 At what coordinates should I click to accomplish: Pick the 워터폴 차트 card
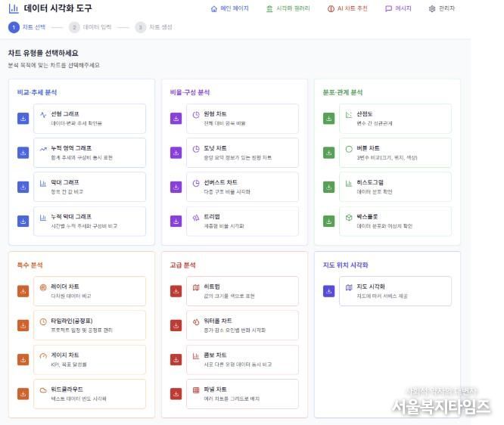(x=242, y=325)
